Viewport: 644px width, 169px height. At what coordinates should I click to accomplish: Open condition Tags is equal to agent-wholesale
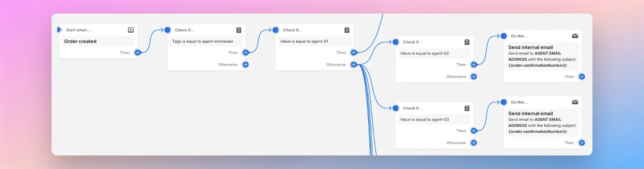(x=206, y=41)
